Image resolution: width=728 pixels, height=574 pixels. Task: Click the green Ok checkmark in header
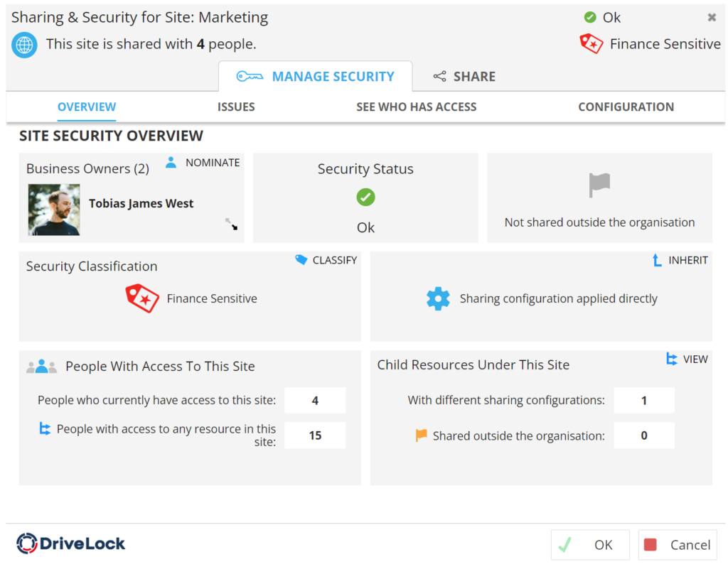click(x=589, y=18)
